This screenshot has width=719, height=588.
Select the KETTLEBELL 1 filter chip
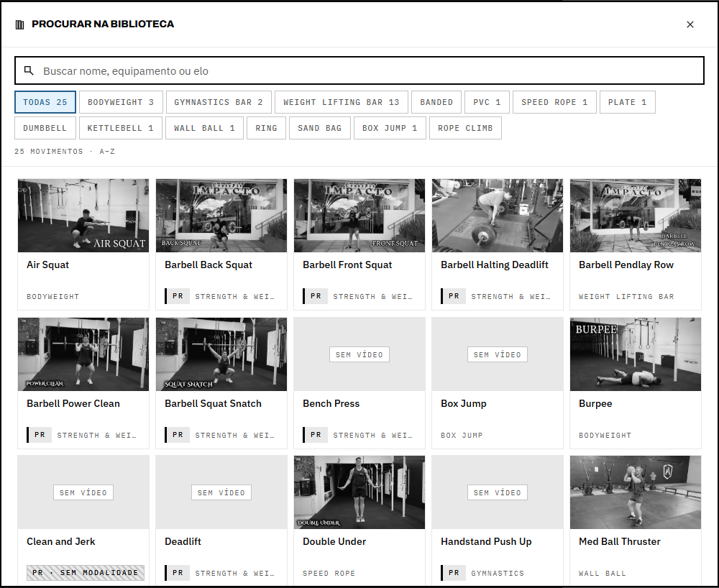120,128
